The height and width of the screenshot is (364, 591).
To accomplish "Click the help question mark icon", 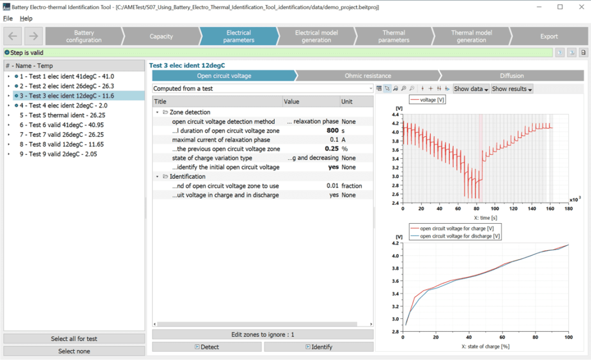I will coord(559,52).
